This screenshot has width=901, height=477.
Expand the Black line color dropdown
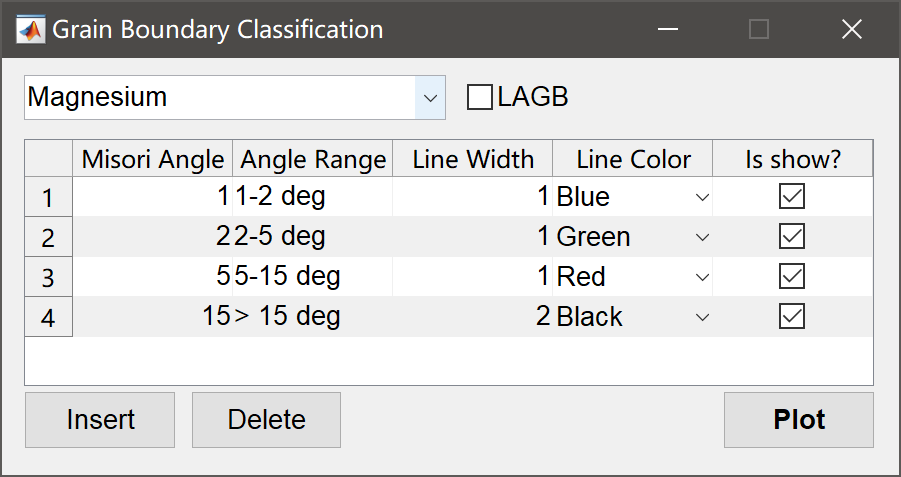[x=702, y=317]
